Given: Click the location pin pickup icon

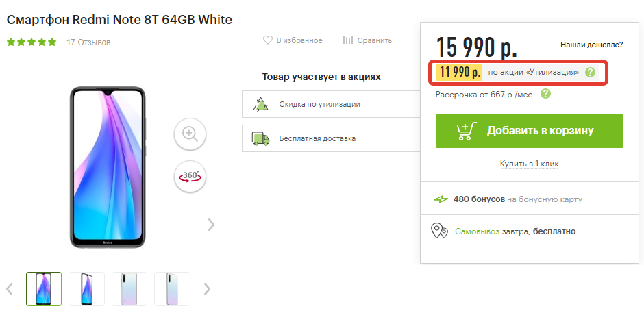Looking at the screenshot, I should (x=439, y=231).
